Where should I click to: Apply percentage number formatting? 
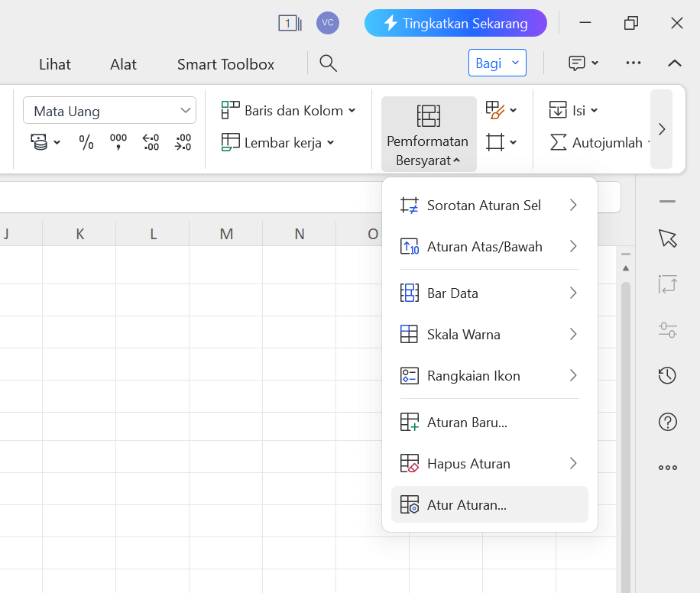pyautogui.click(x=86, y=142)
